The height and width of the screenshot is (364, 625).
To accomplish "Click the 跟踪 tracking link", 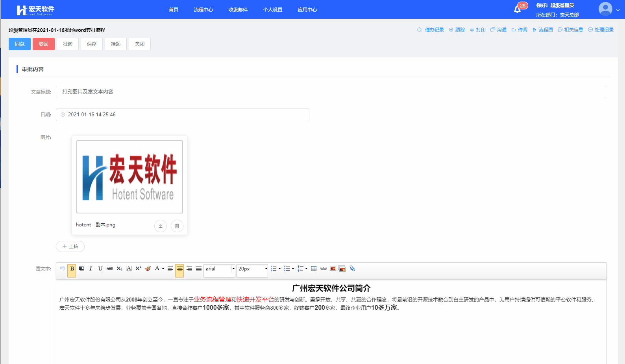I will (x=457, y=30).
